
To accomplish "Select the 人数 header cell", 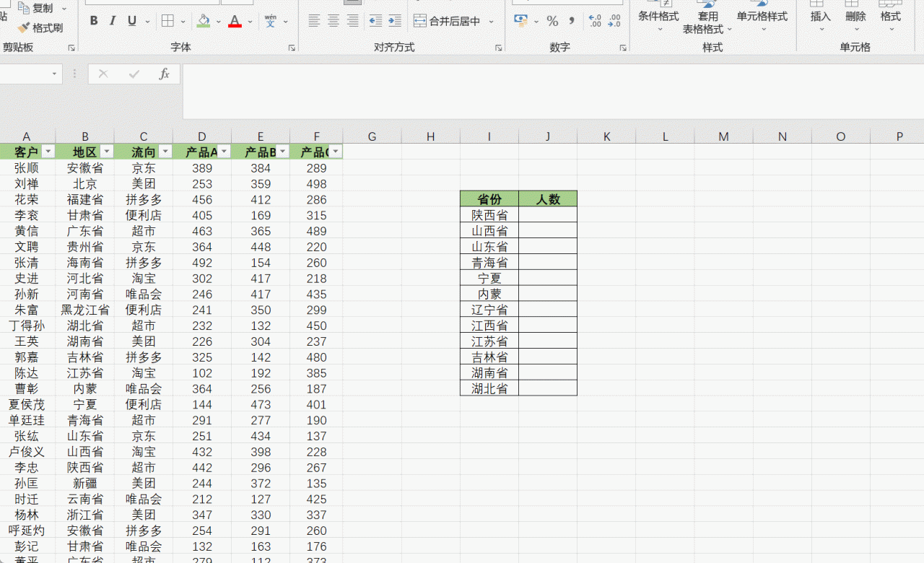I will point(548,199).
